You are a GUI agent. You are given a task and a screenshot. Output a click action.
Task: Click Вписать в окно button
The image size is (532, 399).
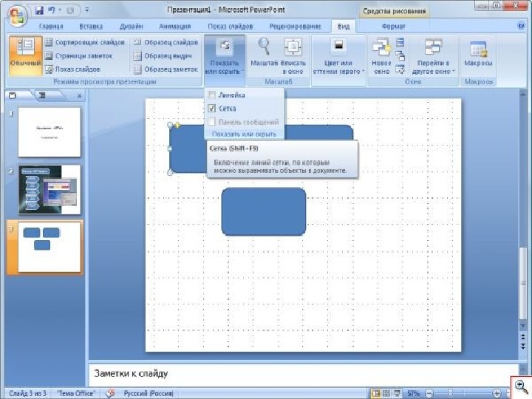point(293,56)
